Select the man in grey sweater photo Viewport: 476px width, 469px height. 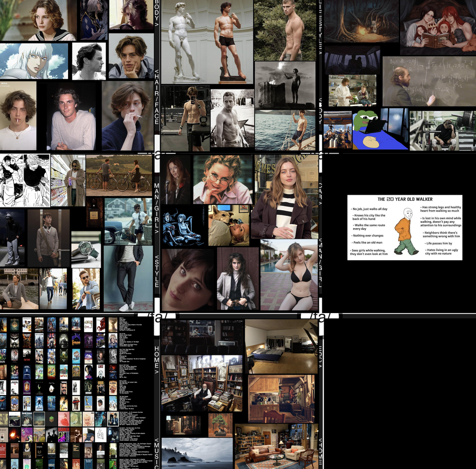tap(71, 116)
